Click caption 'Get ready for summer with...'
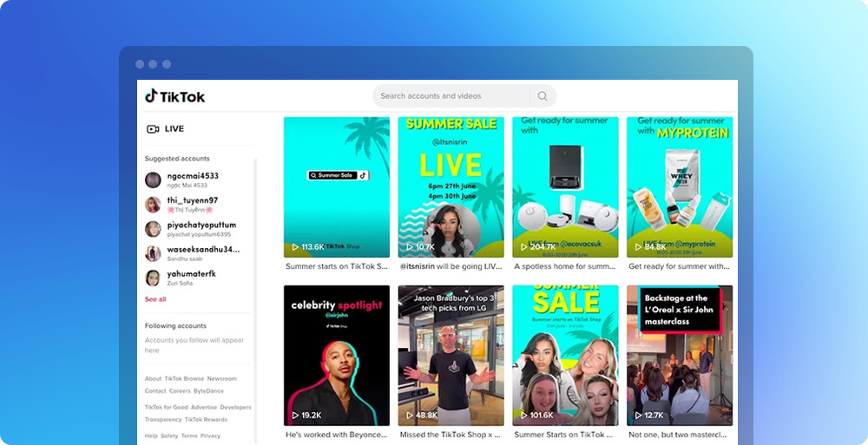The width and height of the screenshot is (868, 445). 680,266
